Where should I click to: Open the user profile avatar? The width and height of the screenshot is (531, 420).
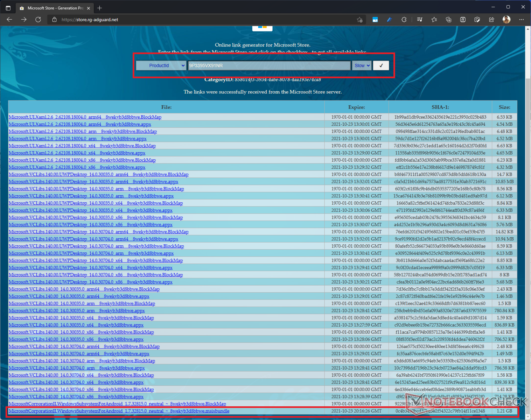506,20
